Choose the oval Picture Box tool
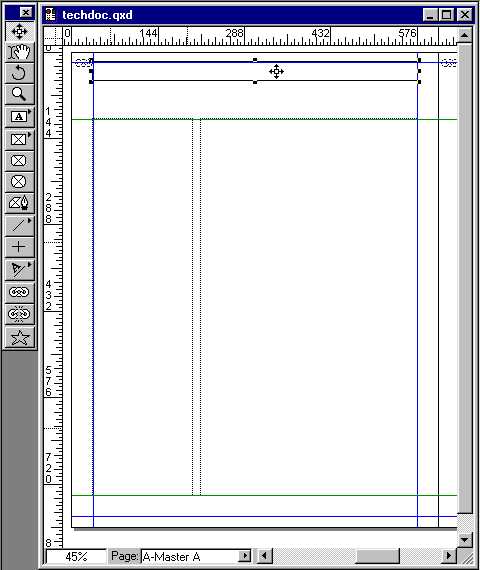Screen dimensions: 480x570 click(20, 182)
